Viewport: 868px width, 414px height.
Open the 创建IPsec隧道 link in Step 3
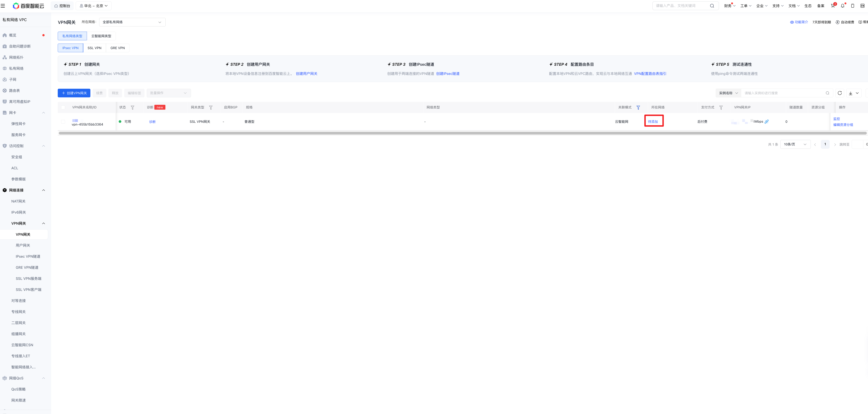[447, 74]
